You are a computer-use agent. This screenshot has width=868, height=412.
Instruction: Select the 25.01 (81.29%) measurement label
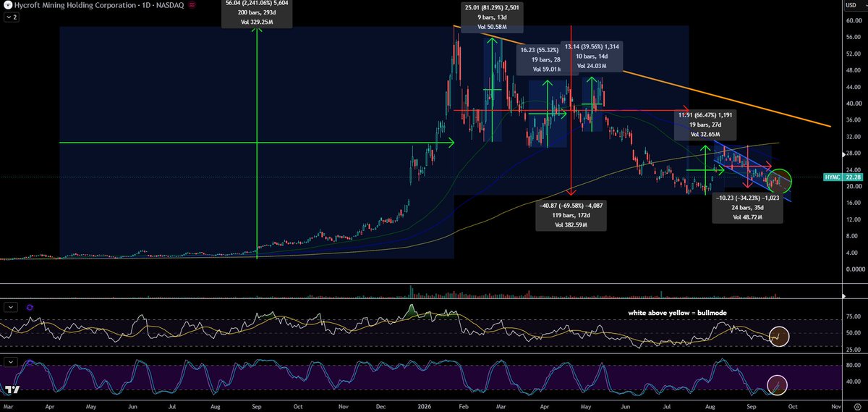493,17
